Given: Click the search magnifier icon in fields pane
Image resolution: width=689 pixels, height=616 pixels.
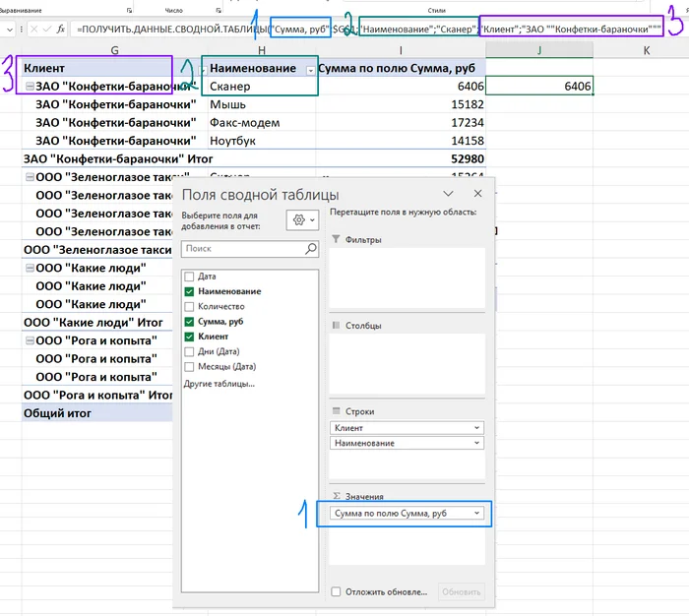Looking at the screenshot, I should (x=310, y=249).
